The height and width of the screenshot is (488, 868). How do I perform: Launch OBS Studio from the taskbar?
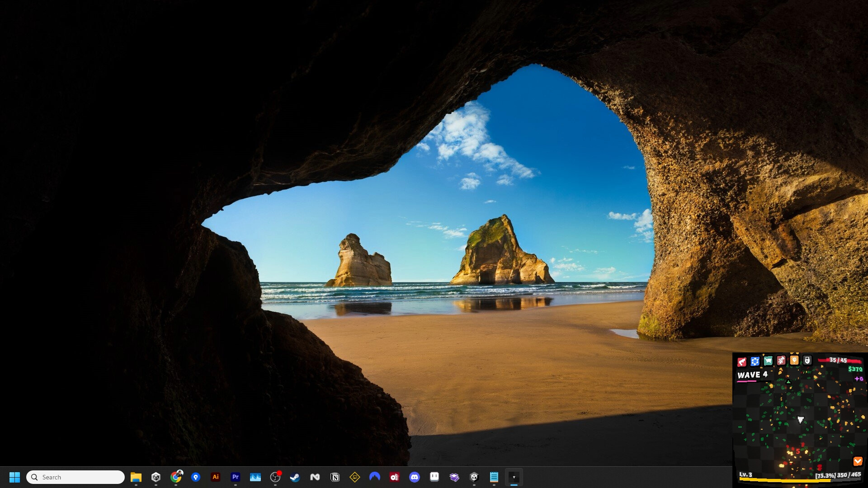pos(275,477)
